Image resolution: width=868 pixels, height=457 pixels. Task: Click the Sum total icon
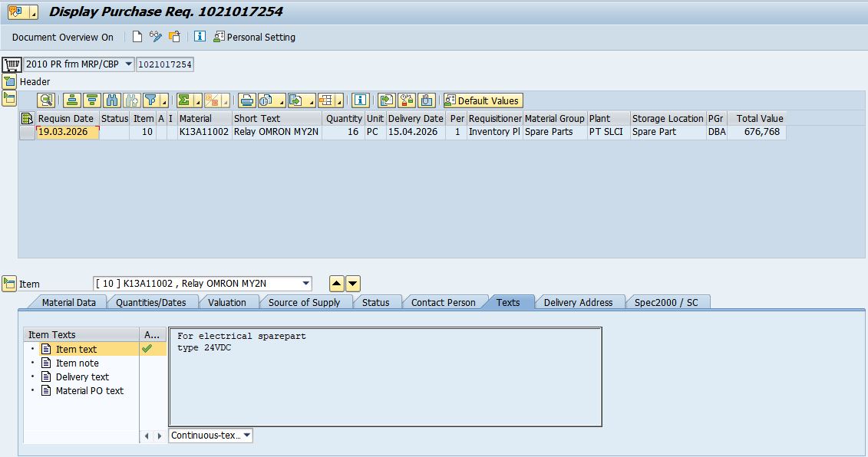point(183,100)
